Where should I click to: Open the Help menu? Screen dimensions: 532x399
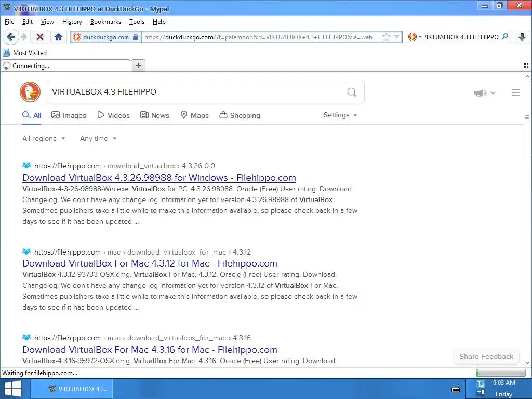click(159, 22)
